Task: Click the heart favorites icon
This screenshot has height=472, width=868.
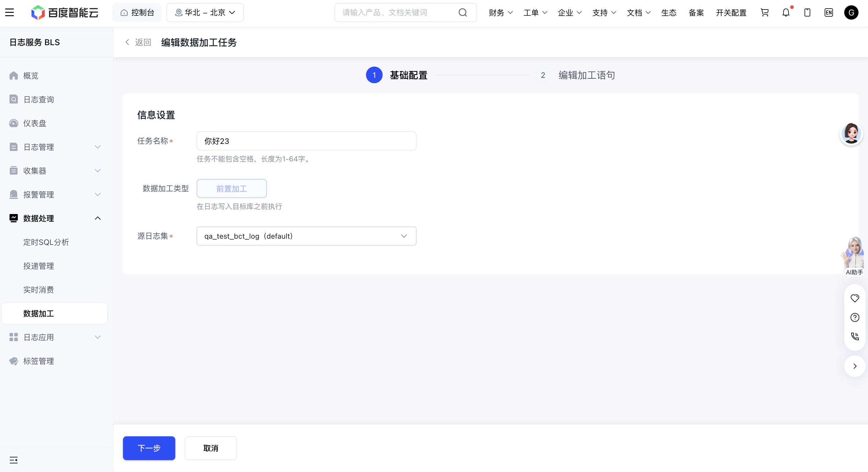Action: (855, 298)
